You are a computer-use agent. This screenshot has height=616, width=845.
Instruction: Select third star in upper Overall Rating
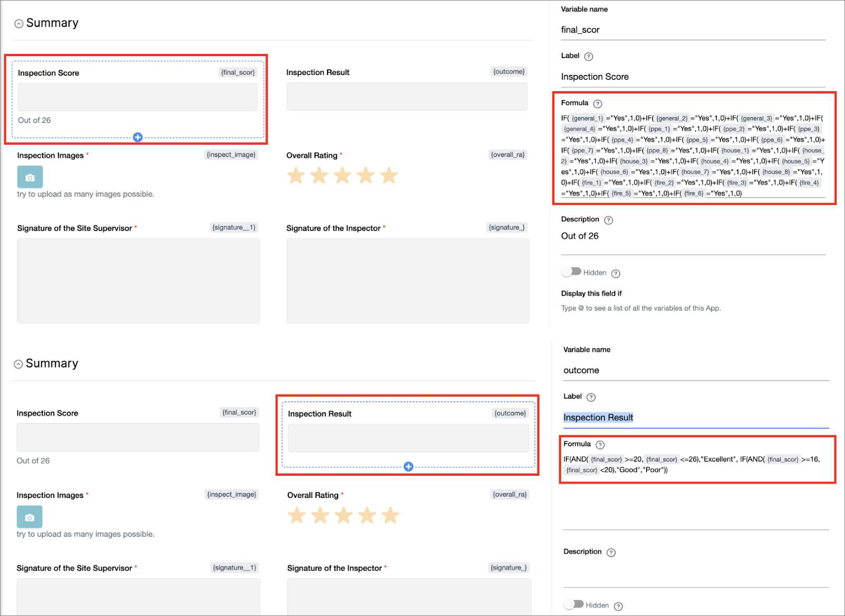342,175
